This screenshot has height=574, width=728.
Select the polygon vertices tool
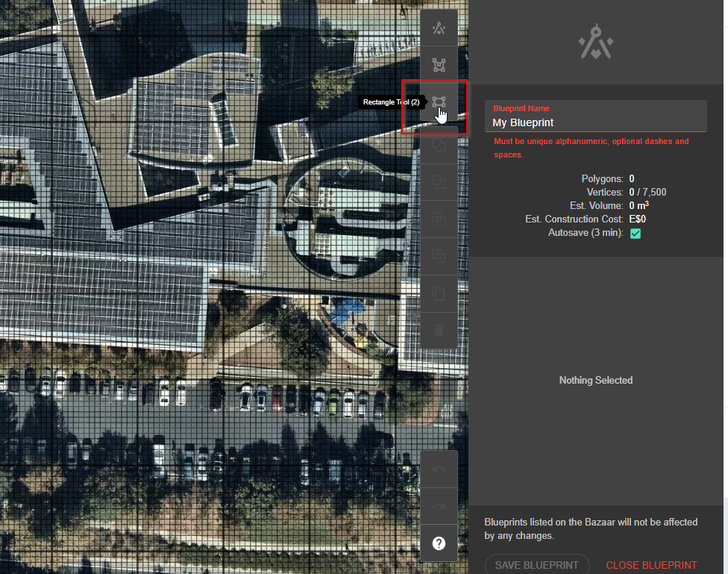pyautogui.click(x=439, y=65)
